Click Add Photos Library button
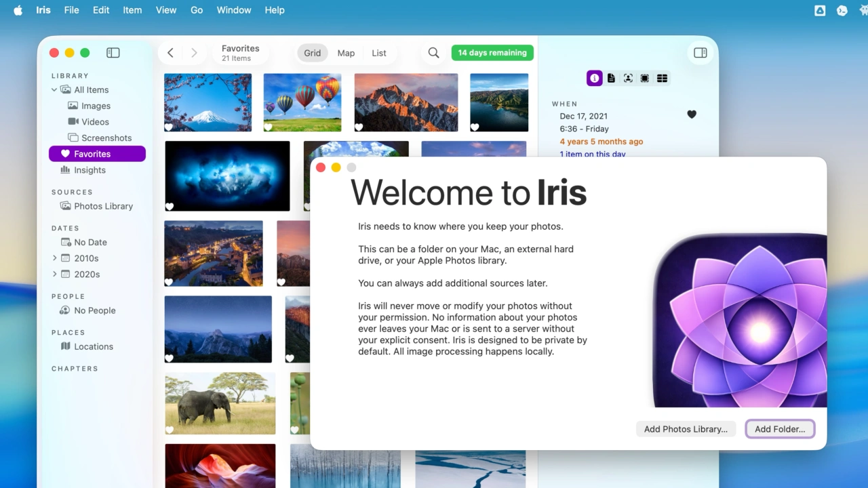Screen dimensions: 868x488 686,429
